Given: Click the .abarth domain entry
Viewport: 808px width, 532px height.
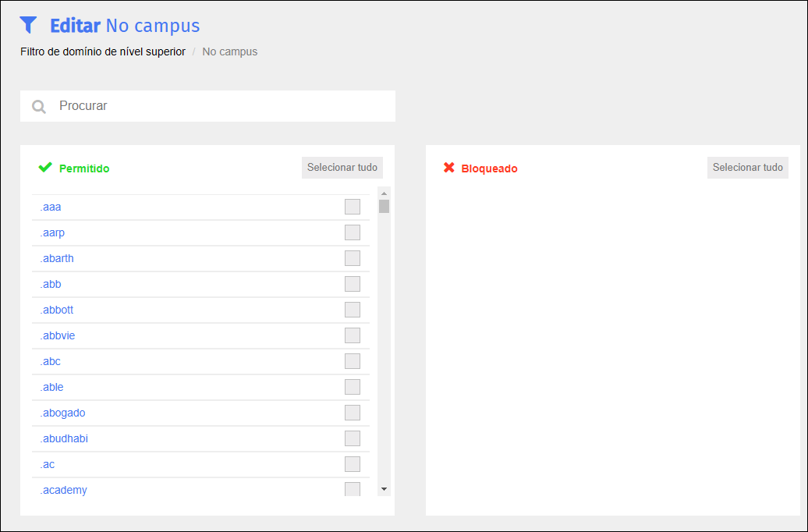Looking at the screenshot, I should (x=57, y=258).
